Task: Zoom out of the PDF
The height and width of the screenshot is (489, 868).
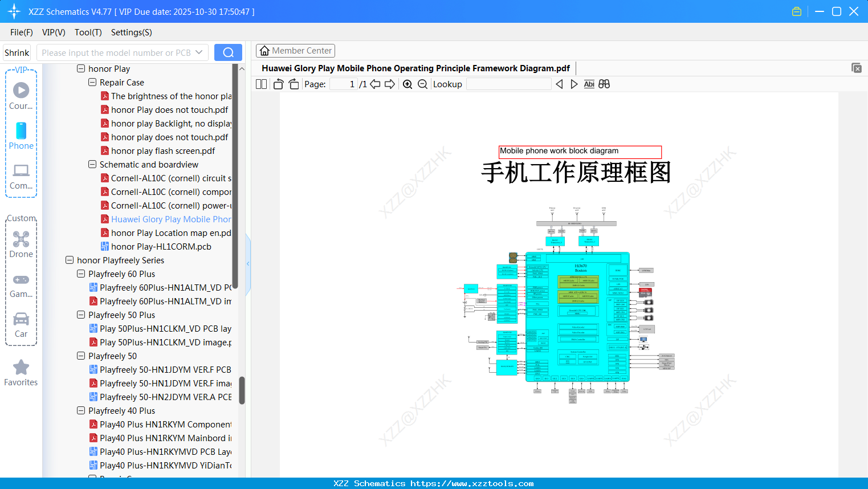Action: tap(422, 84)
